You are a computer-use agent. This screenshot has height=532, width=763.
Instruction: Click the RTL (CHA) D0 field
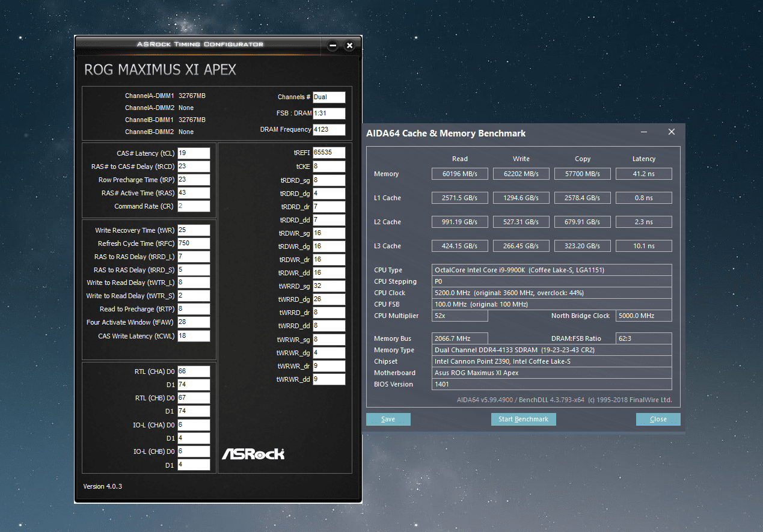point(194,371)
